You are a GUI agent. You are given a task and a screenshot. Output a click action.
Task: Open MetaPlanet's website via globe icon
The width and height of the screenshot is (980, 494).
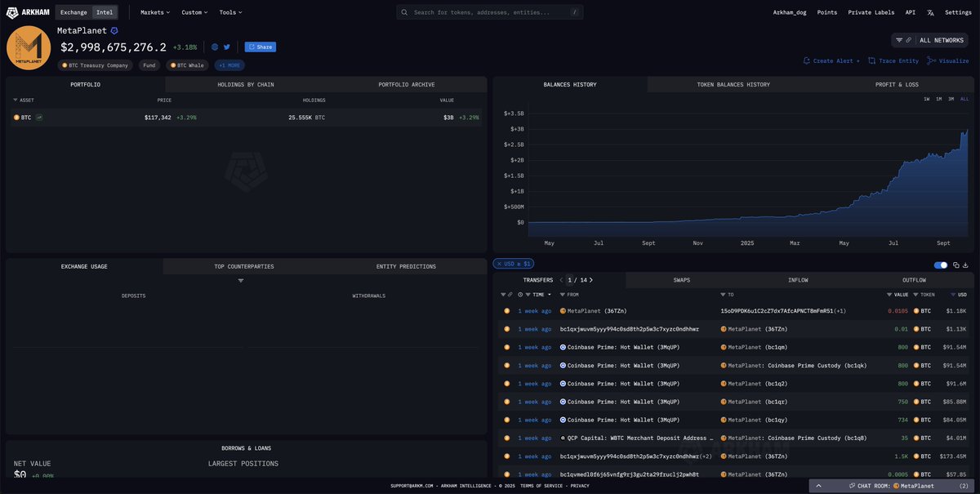[x=215, y=47]
